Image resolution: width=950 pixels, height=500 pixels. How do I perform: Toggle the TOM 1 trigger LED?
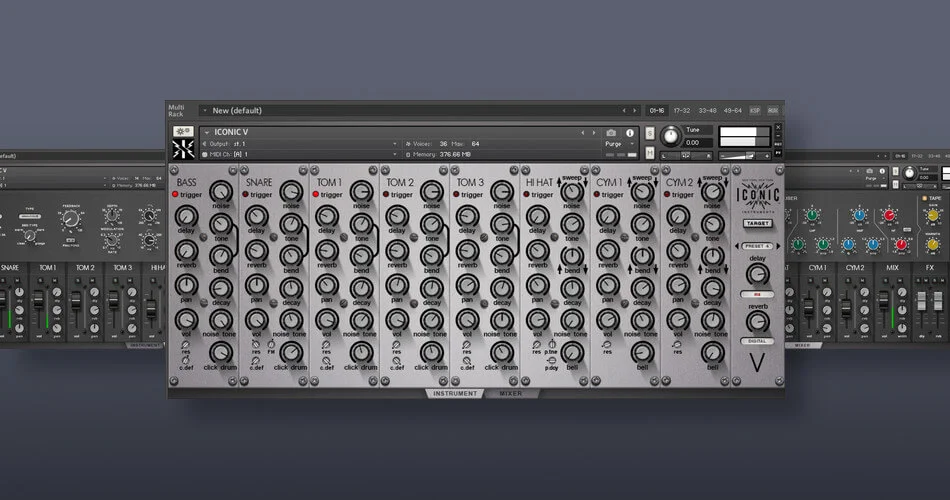(x=316, y=195)
